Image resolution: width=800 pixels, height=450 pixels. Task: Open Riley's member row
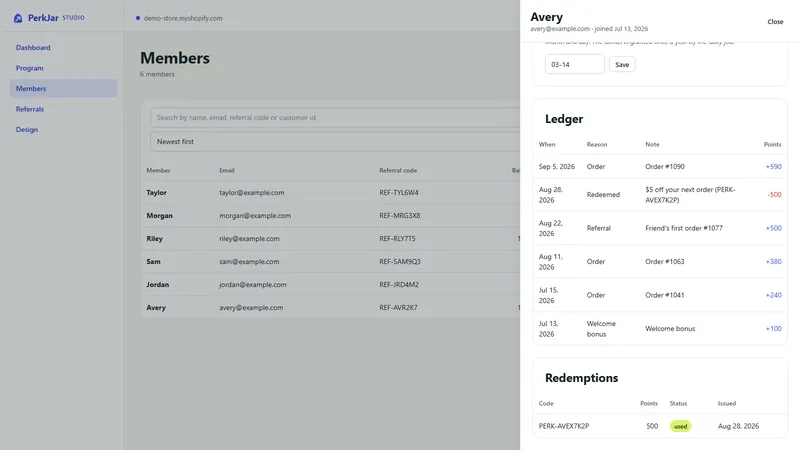point(331,238)
